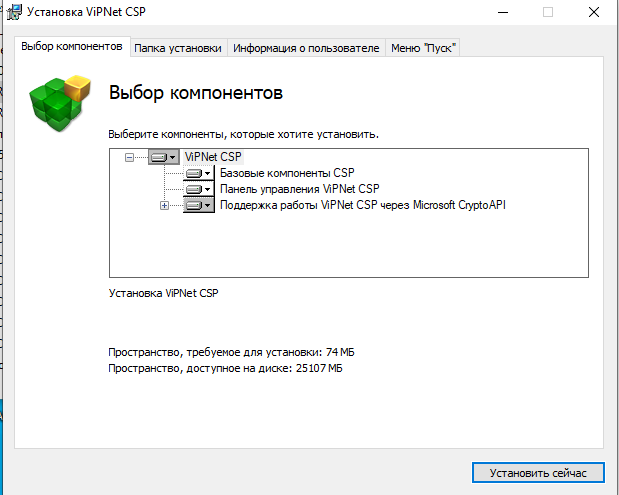Switch to the Выбор компонентов tab

click(71, 47)
